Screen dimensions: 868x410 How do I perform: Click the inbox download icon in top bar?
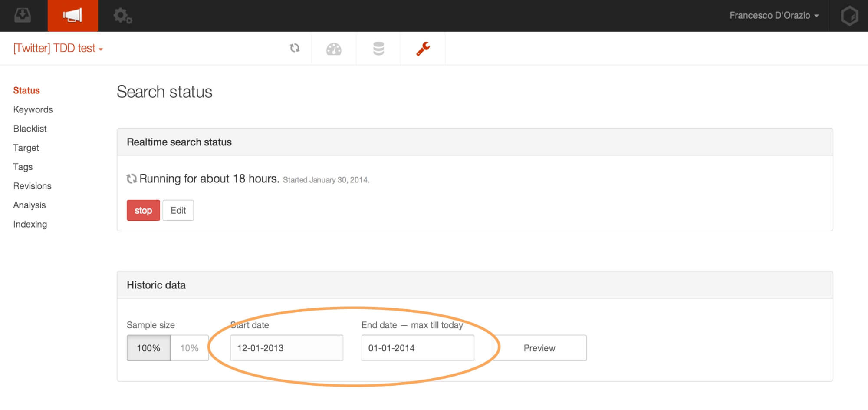click(23, 16)
